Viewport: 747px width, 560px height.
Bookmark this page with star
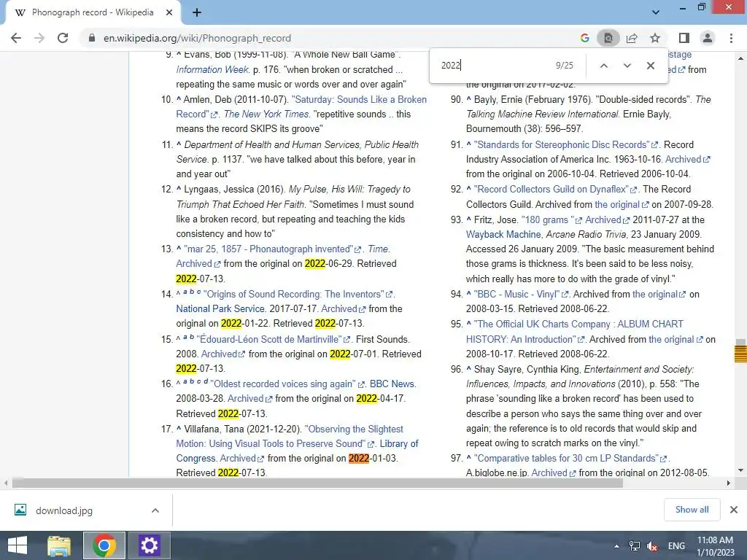click(x=655, y=38)
